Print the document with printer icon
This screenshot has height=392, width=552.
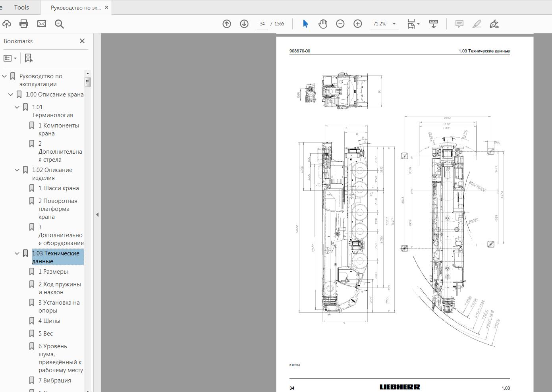coord(24,24)
